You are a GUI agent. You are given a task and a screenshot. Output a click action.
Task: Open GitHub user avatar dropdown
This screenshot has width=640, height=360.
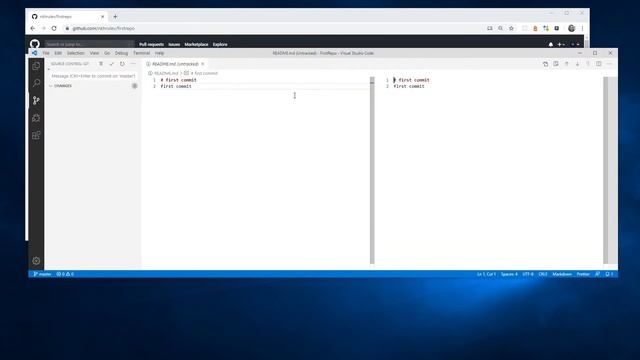pyautogui.click(x=575, y=44)
